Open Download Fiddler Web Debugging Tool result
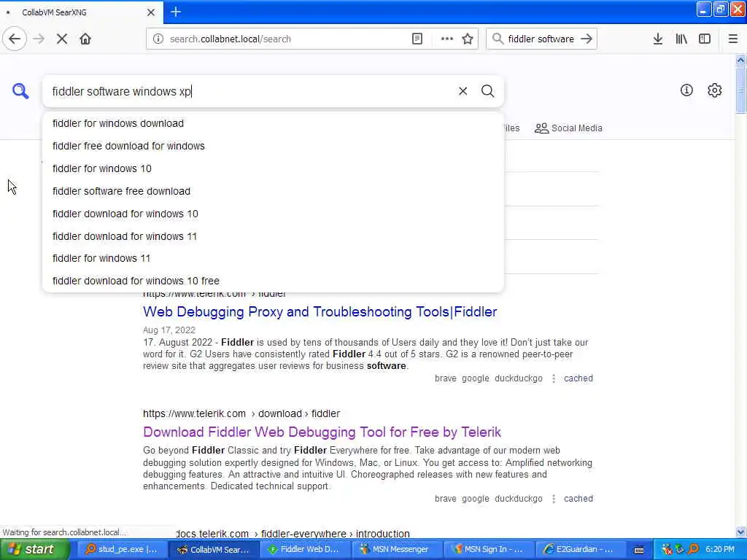Screen dimensions: 747x560 coord(322,432)
